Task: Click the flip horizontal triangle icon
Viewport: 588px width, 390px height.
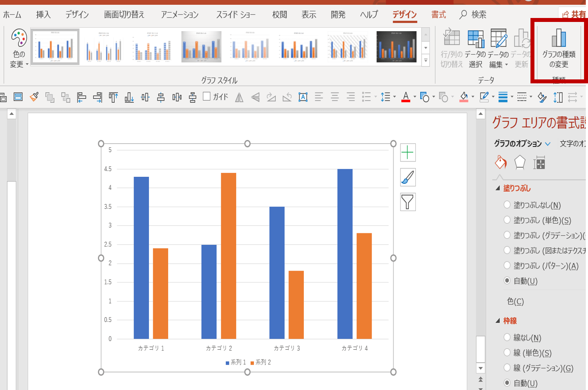Action: (x=239, y=97)
